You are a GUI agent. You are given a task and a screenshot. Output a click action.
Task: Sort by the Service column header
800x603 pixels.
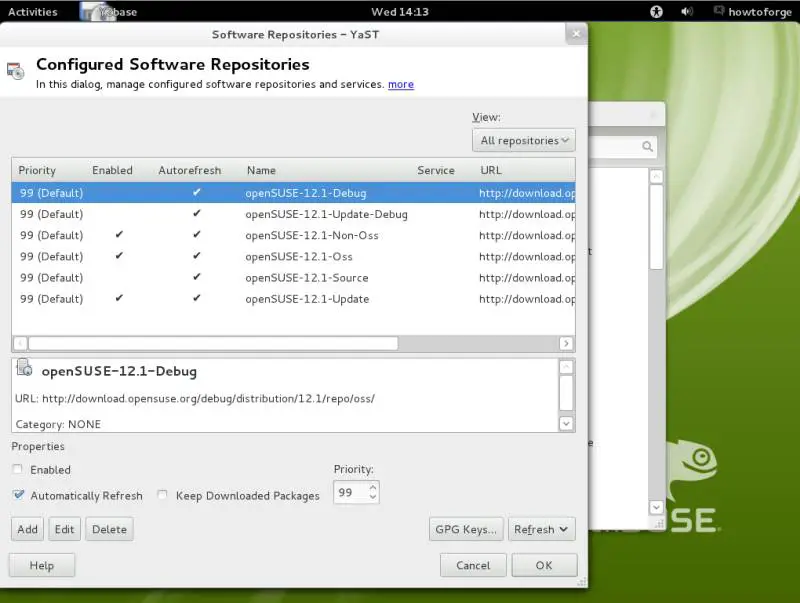[436, 170]
